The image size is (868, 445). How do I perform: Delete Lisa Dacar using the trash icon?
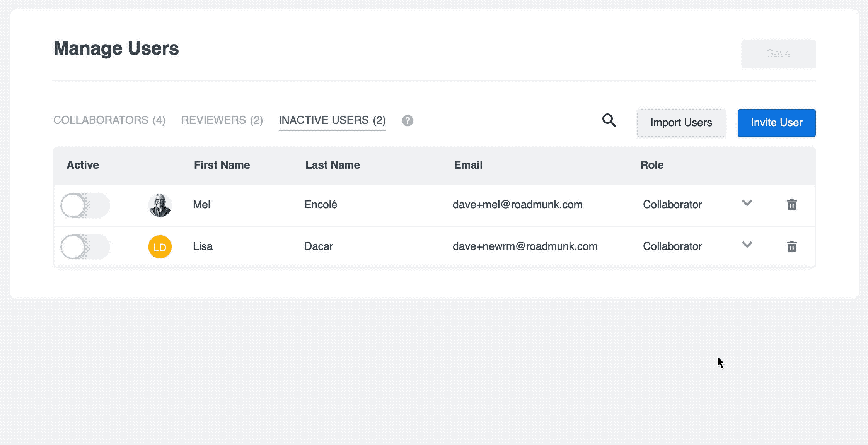[791, 246]
